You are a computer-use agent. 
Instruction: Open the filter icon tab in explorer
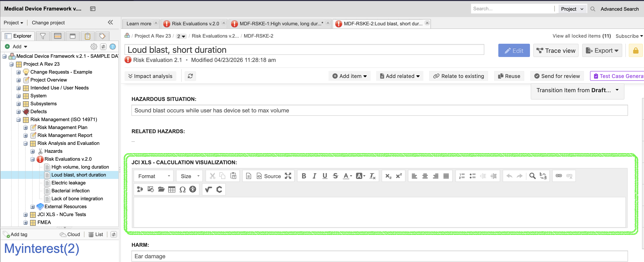[x=43, y=36]
